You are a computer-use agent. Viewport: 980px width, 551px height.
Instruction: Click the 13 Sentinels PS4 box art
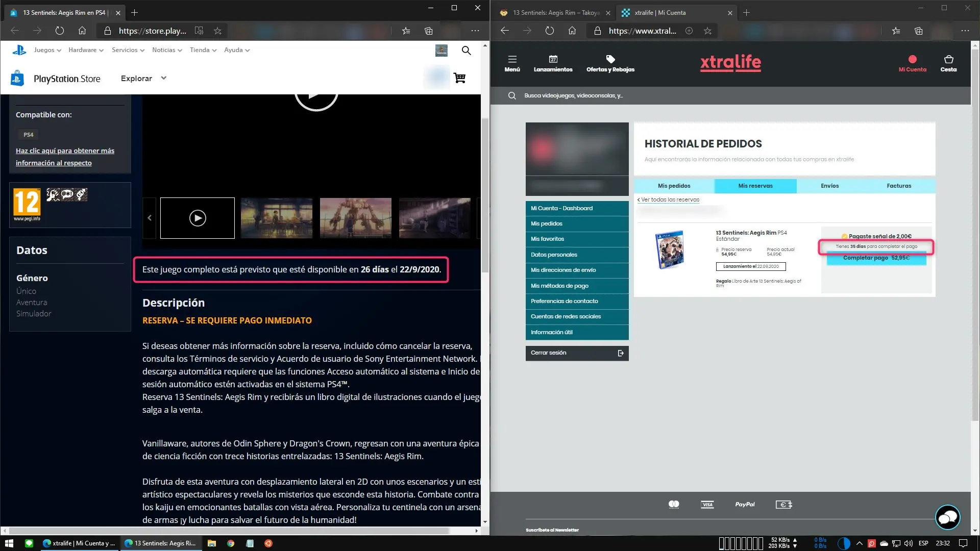tap(670, 249)
